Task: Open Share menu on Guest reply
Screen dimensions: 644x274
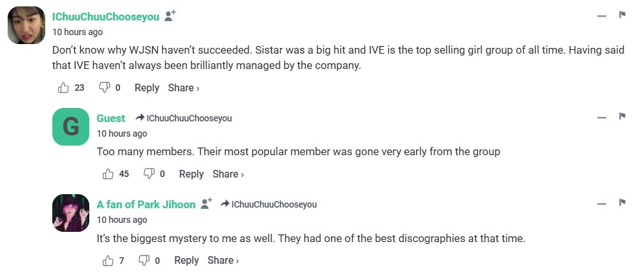Action: [228, 174]
